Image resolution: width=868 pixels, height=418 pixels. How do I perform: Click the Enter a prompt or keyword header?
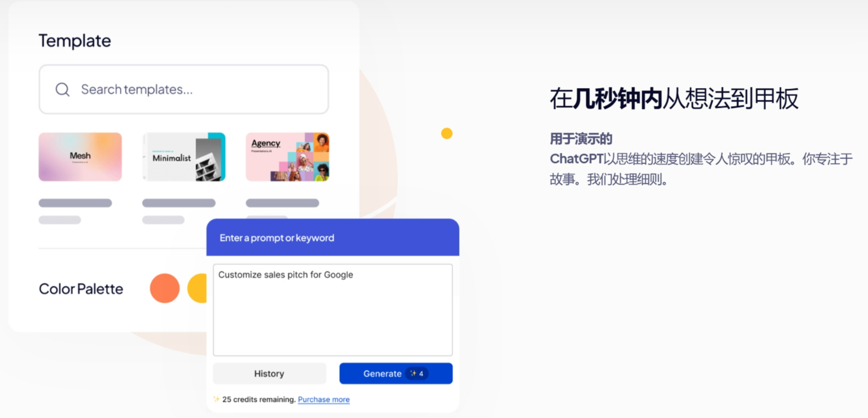pyautogui.click(x=277, y=238)
